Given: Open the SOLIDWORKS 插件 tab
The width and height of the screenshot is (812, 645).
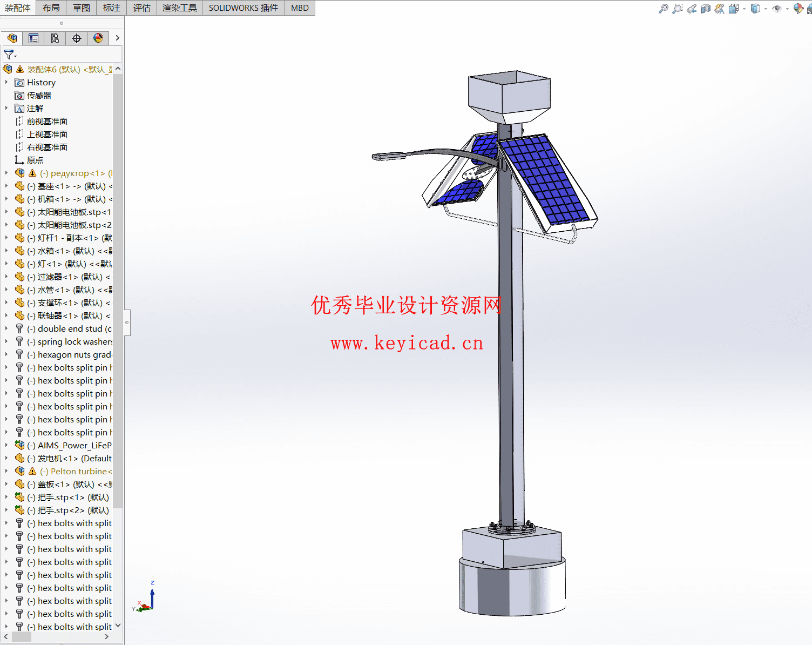Looking at the screenshot, I should 243,8.
